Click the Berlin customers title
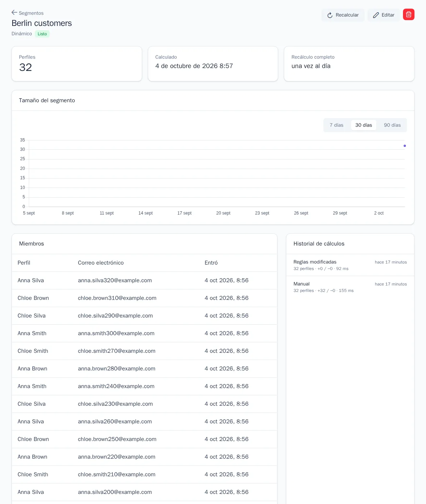The width and height of the screenshot is (426, 504). click(42, 23)
